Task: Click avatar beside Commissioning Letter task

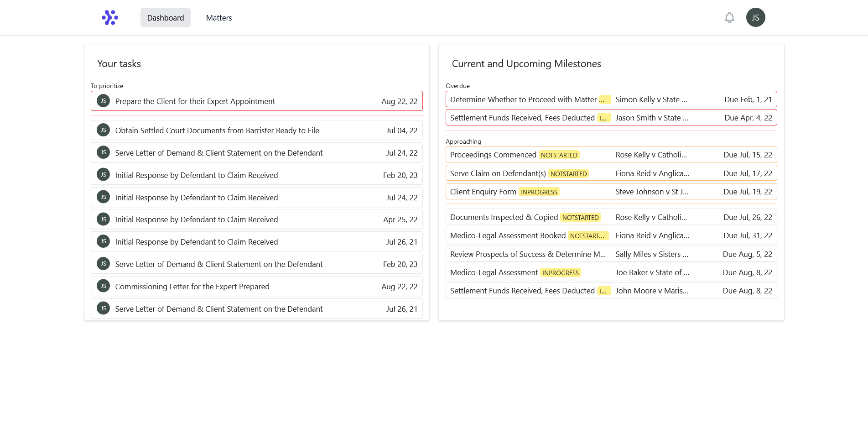Action: (104, 286)
